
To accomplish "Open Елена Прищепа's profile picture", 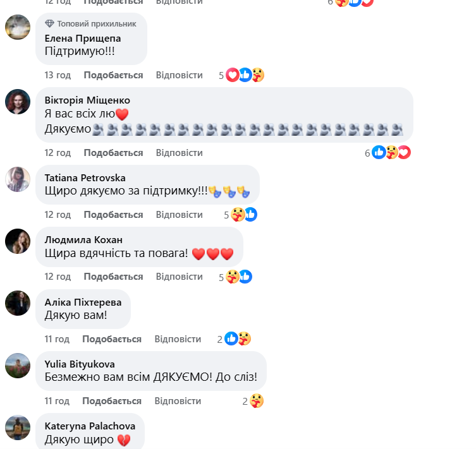I will [18, 27].
